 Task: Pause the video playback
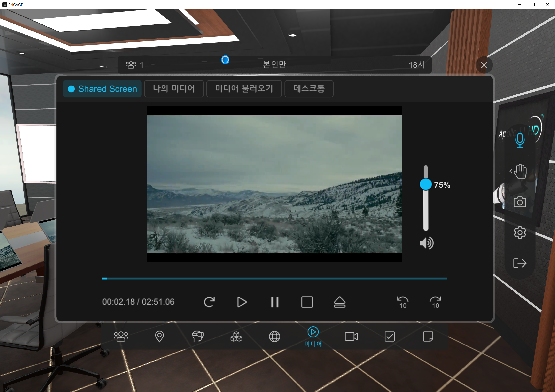tap(274, 302)
